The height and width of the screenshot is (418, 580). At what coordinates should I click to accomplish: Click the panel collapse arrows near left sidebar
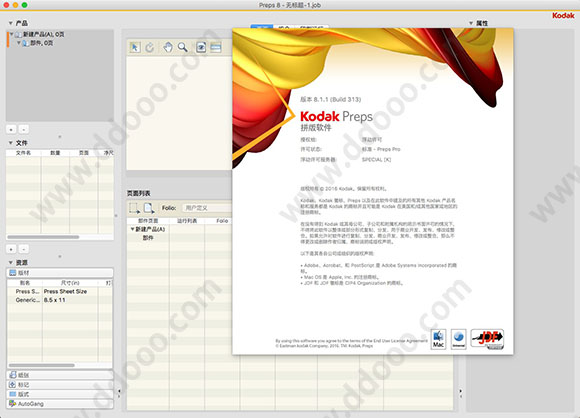coord(119,393)
